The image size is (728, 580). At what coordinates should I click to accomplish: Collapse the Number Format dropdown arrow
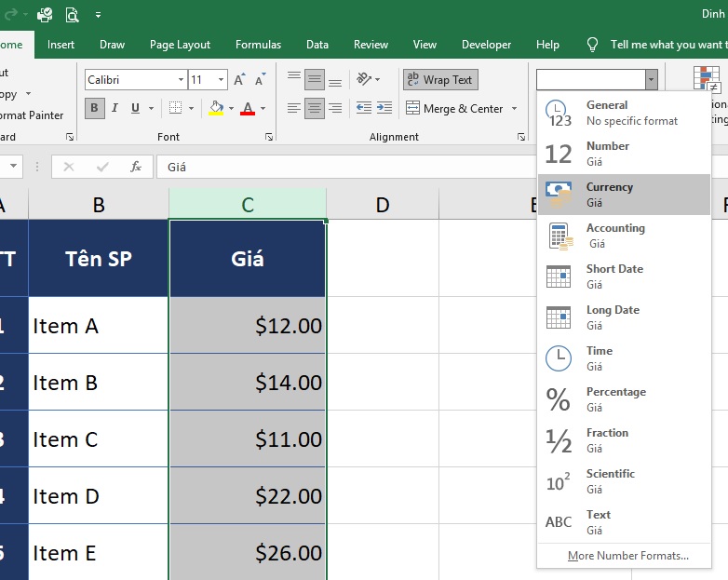pyautogui.click(x=651, y=79)
